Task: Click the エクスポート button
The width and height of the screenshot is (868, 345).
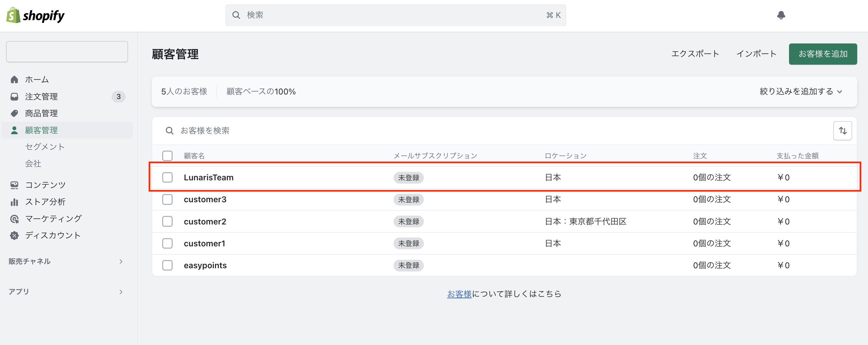Action: (x=695, y=54)
